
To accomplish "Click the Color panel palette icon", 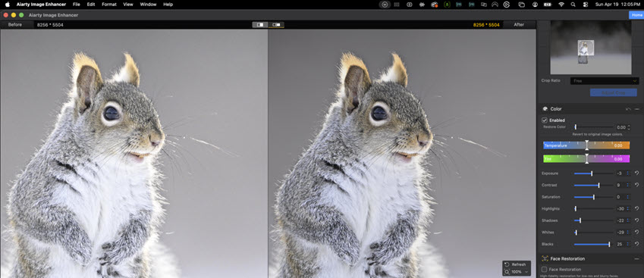I will [545, 109].
